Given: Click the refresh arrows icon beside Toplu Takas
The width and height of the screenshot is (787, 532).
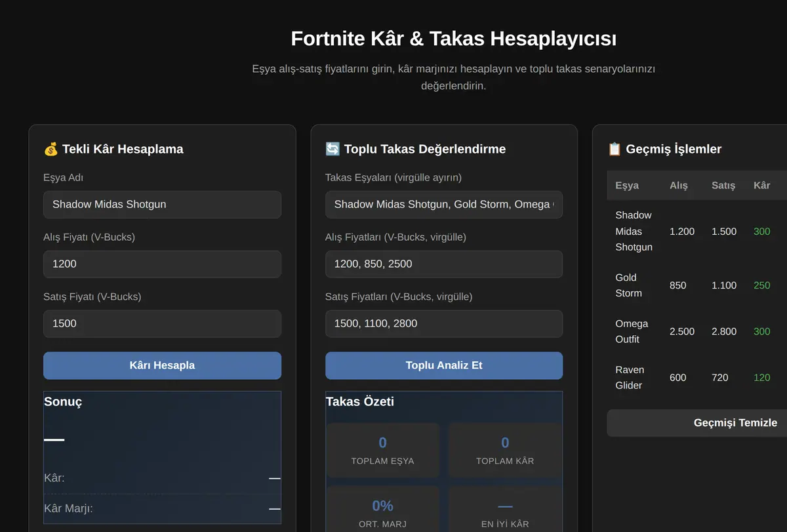Looking at the screenshot, I should pyautogui.click(x=333, y=149).
